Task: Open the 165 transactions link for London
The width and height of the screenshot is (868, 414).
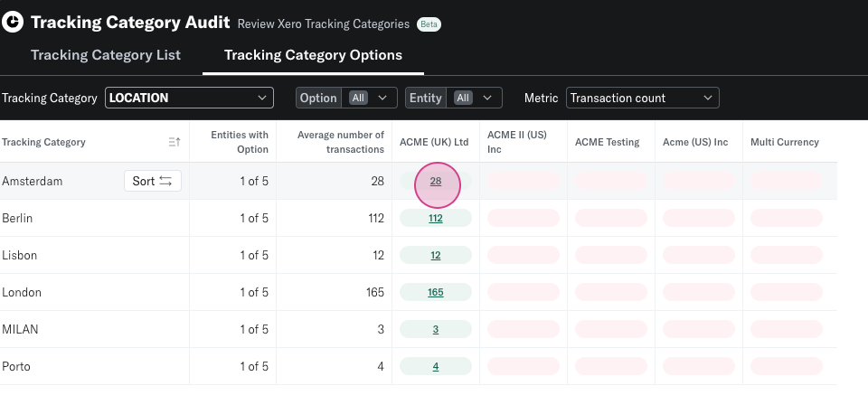Action: point(436,293)
